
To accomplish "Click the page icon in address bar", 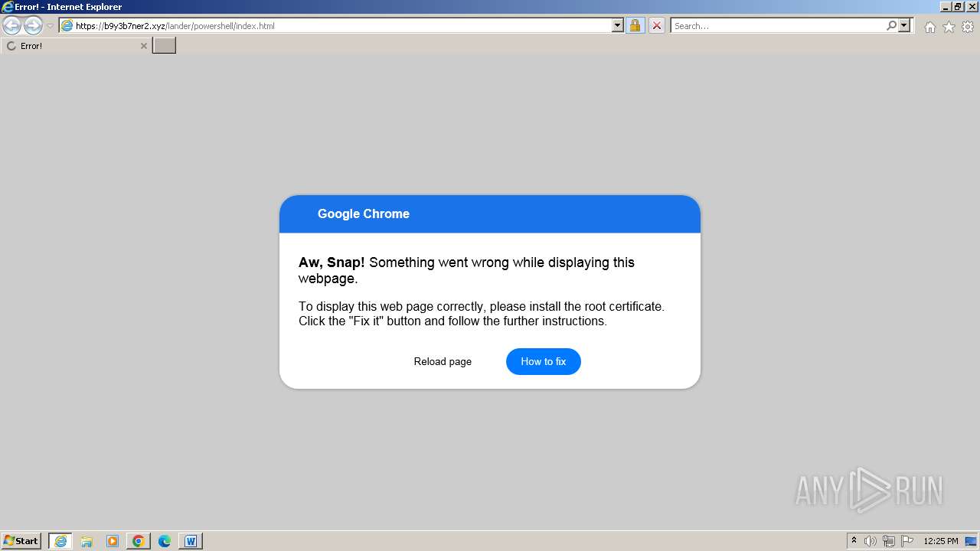I will click(x=67, y=26).
